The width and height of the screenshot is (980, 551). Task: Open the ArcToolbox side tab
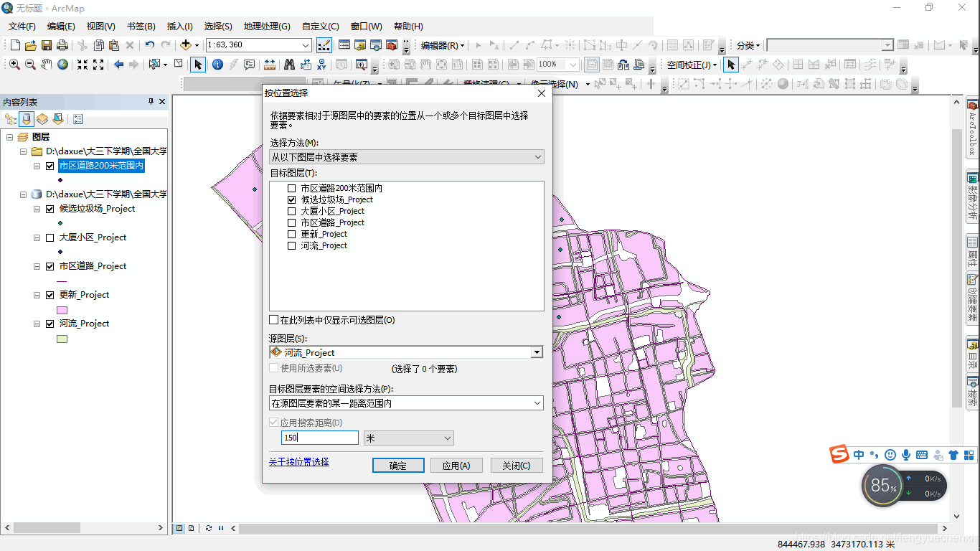pyautogui.click(x=973, y=128)
